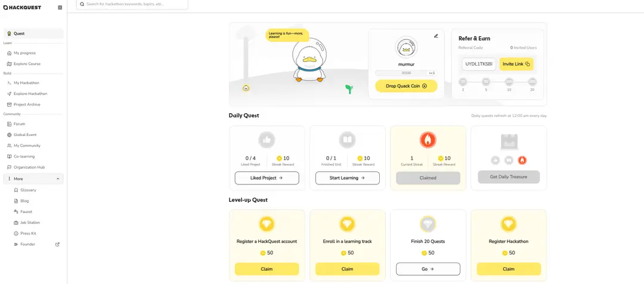Open the Forum sidebar item
The image size is (644, 284).
click(20, 124)
